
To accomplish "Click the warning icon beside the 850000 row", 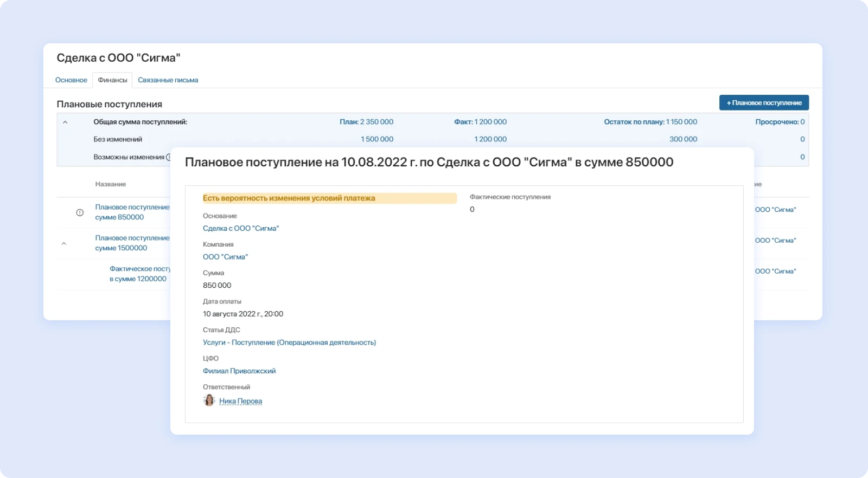I will click(80, 212).
